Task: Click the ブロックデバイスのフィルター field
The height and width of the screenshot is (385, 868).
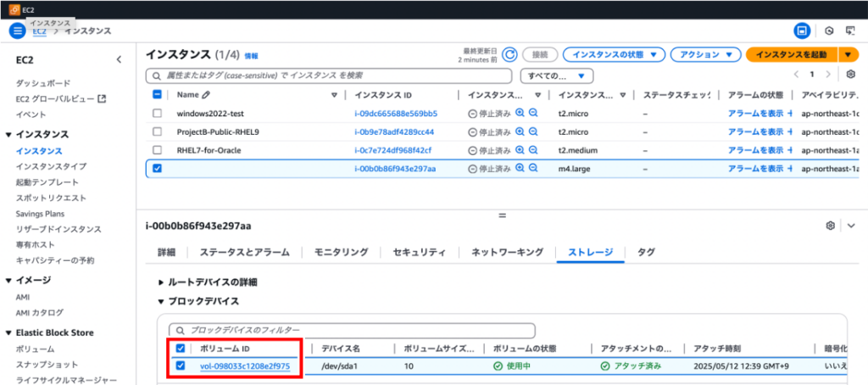Action: (x=352, y=330)
